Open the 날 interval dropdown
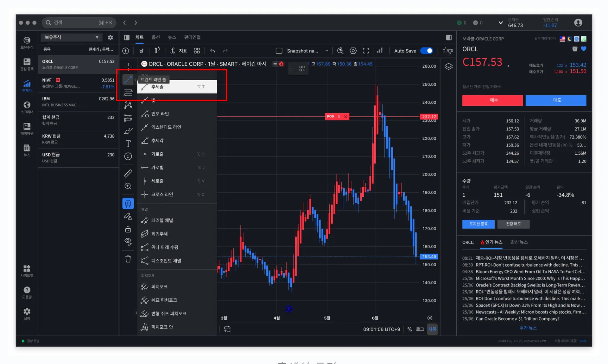608x364 pixels. click(x=141, y=51)
